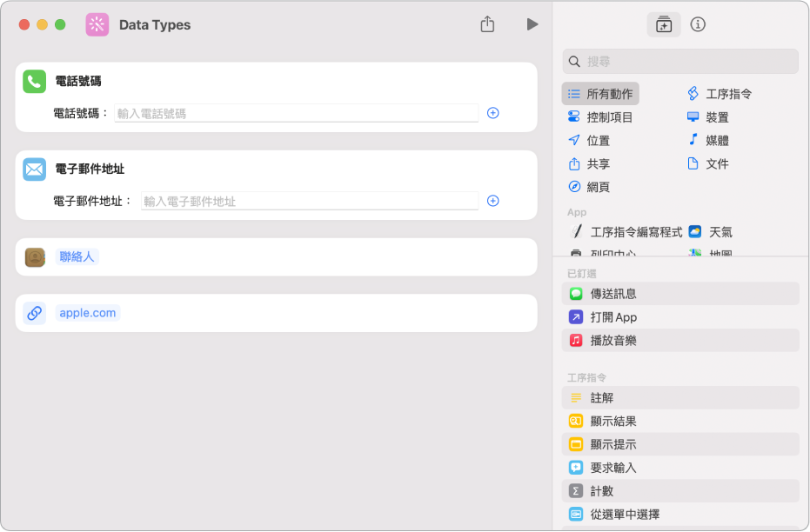This screenshot has height=532, width=810.
Task: Click the 輸入電子郵件地址 input field
Action: pos(310,202)
